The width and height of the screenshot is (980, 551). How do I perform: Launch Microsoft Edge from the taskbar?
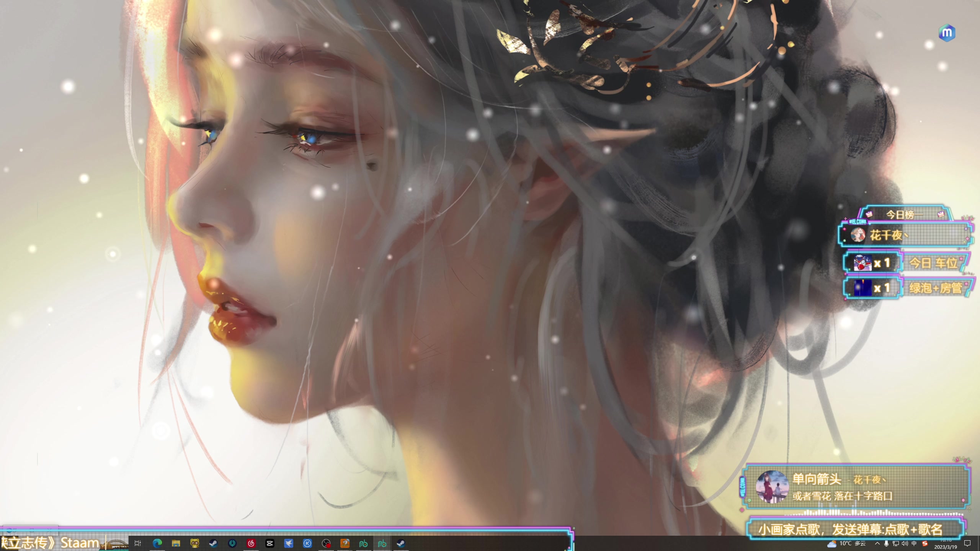tap(157, 543)
